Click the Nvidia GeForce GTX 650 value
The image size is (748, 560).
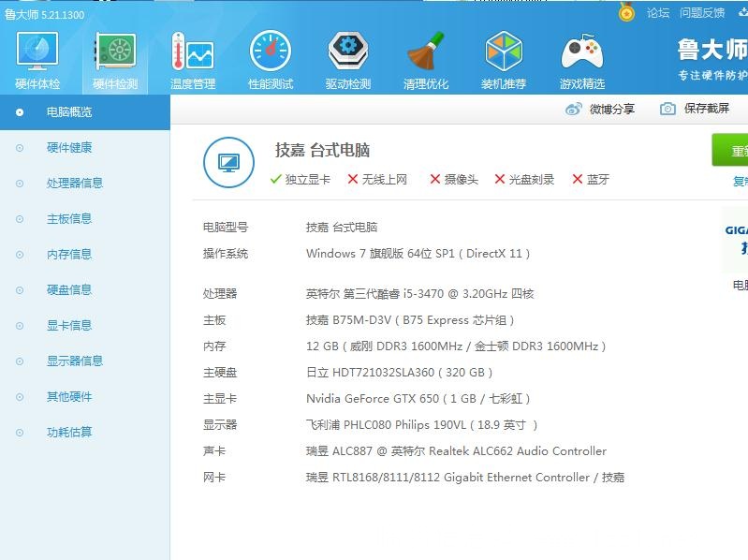[x=418, y=398]
